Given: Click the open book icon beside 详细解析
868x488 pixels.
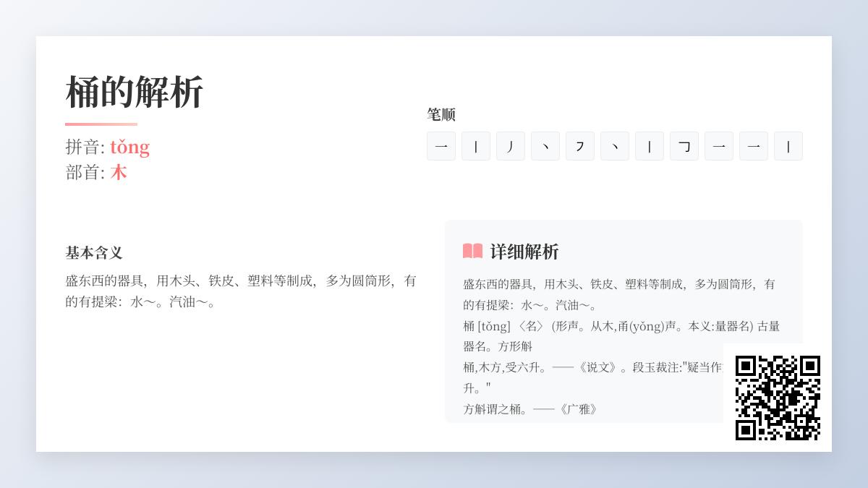Looking at the screenshot, I should click(472, 252).
